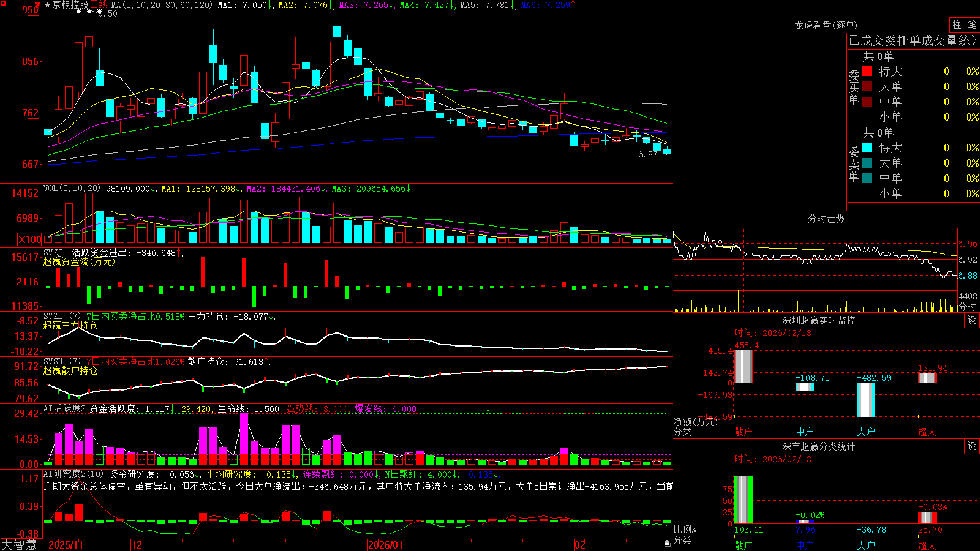Open the VOL(5,10,20) indicator label
This screenshot has width=980, height=551.
click(72, 189)
